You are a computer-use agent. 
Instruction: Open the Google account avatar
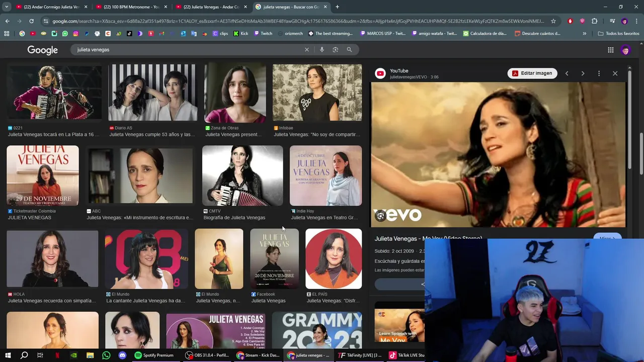click(625, 50)
